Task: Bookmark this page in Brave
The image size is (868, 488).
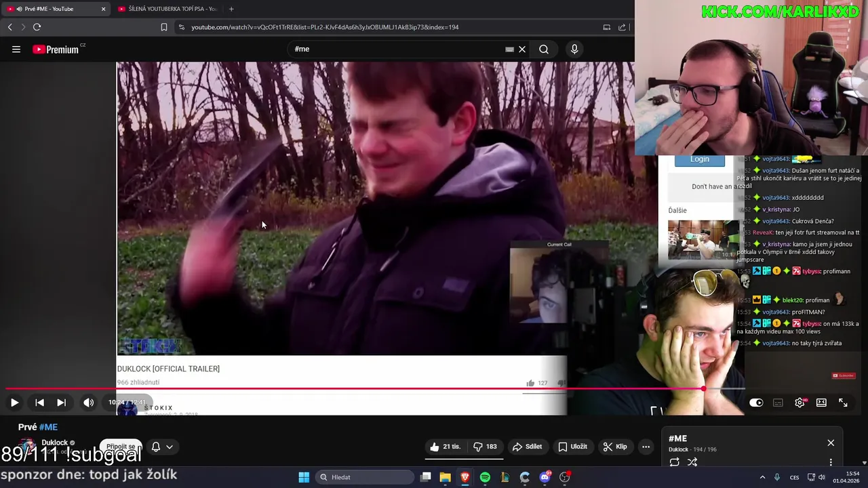Action: tap(163, 27)
